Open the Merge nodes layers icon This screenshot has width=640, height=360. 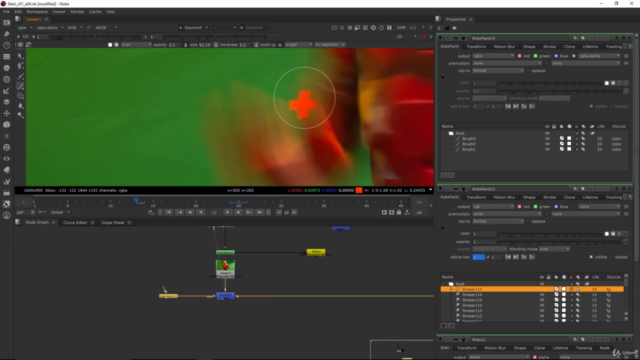click(7, 102)
